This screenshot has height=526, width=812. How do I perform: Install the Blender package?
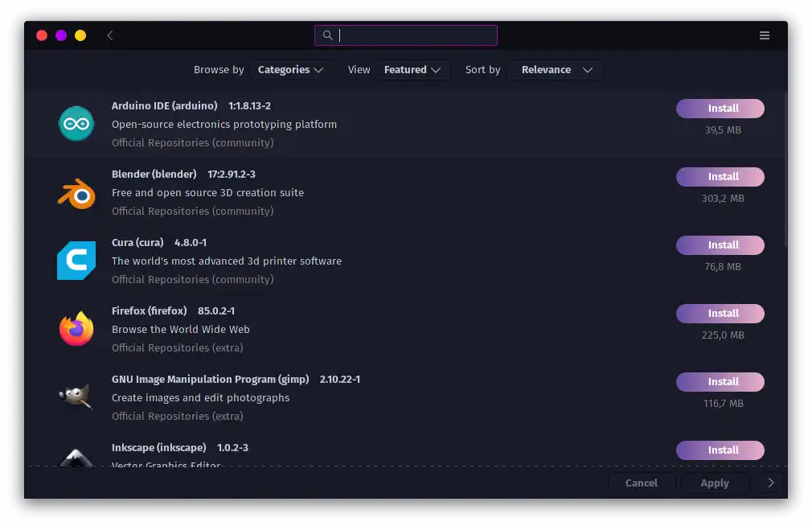pyautogui.click(x=720, y=177)
